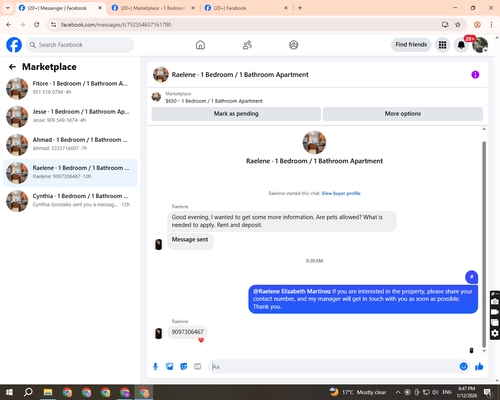Open the Windows Start menu
This screenshot has width=500, height=400.
(x=9, y=392)
